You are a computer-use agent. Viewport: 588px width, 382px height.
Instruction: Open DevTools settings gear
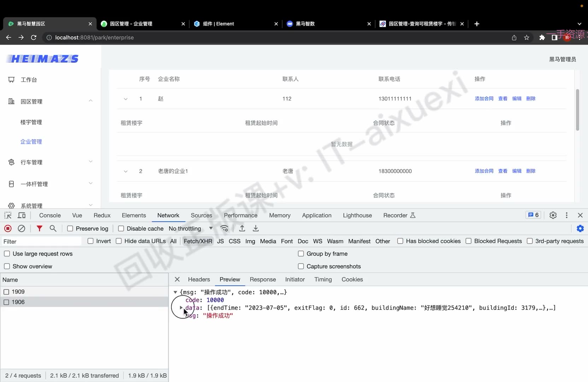click(x=553, y=215)
